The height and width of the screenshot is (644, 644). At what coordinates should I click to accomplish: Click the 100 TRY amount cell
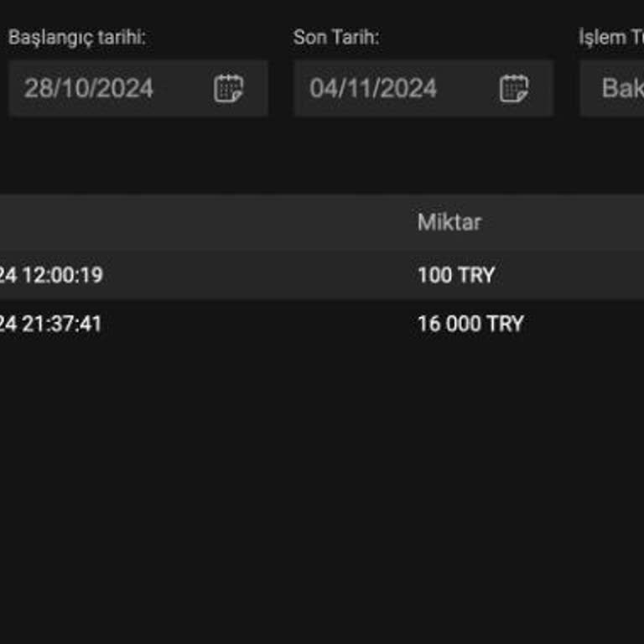click(456, 275)
